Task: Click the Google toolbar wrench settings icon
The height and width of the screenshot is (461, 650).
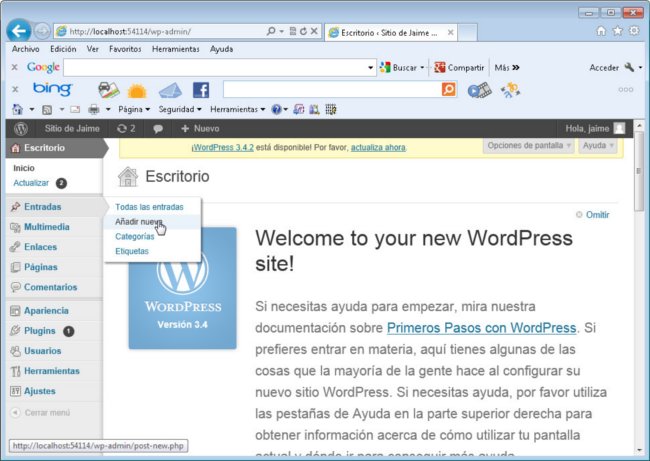Action: [x=629, y=67]
